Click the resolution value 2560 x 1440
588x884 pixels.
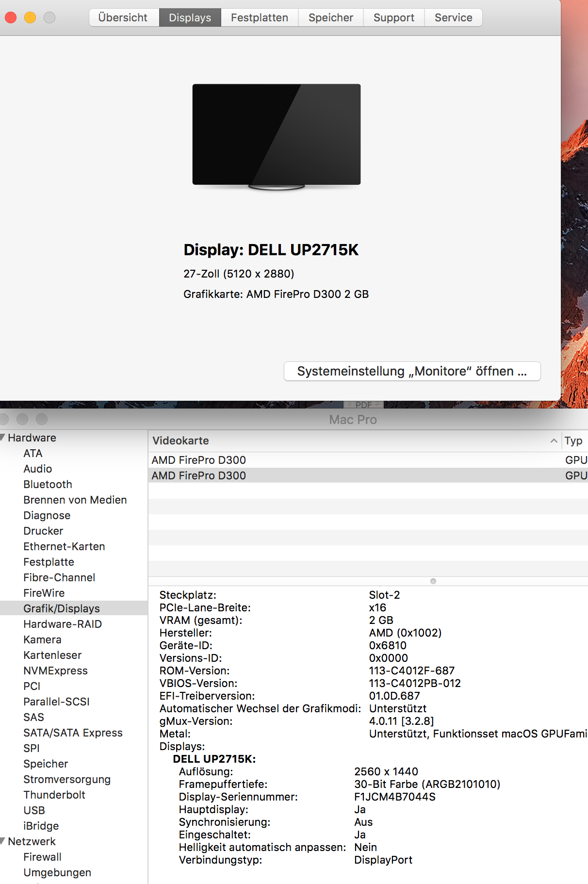coord(386,771)
